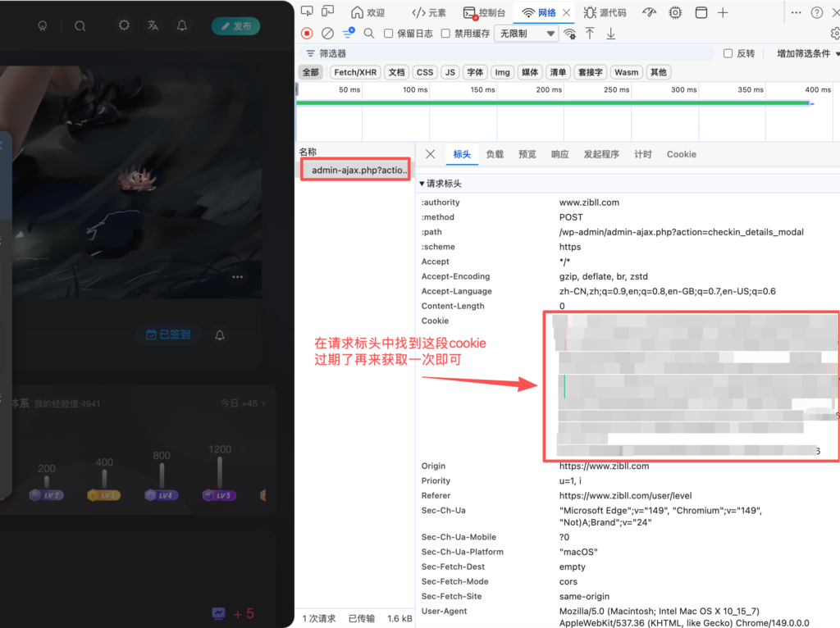Clear the network log
The height and width of the screenshot is (628, 840).
pos(327,33)
